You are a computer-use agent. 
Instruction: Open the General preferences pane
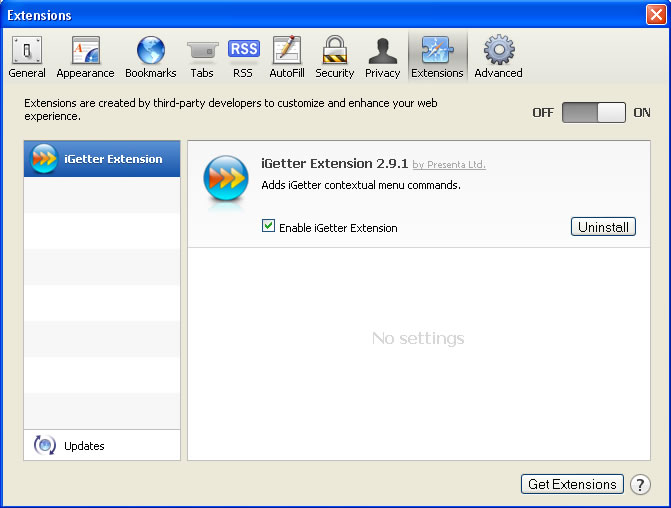tap(27, 57)
